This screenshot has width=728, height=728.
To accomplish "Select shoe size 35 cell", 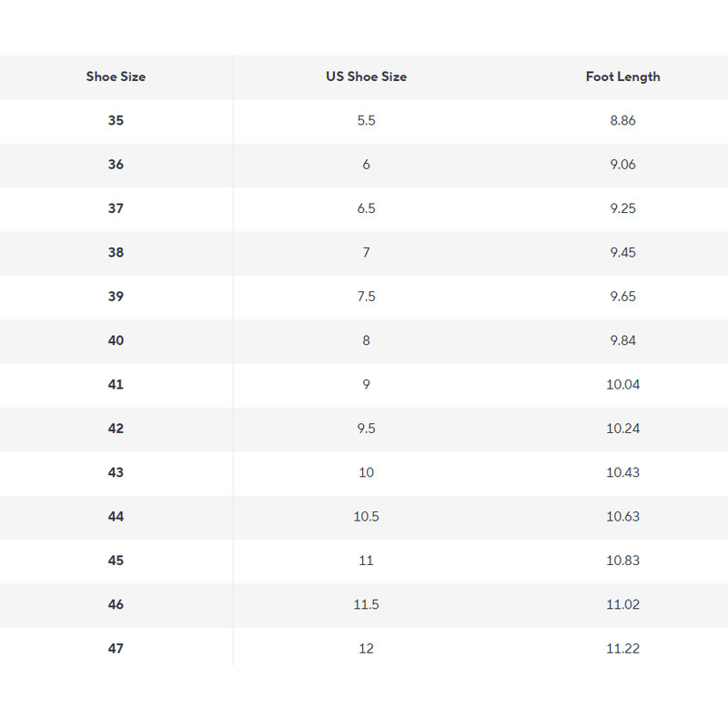I will 116,120.
